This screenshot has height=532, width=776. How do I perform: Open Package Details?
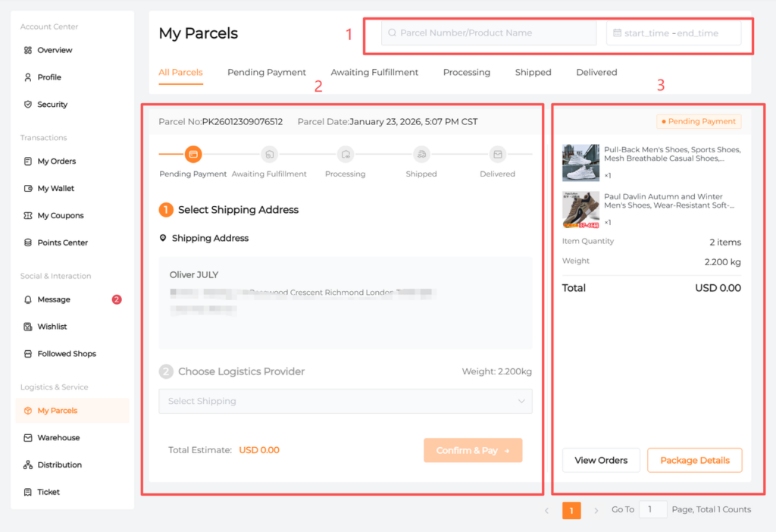coord(694,460)
